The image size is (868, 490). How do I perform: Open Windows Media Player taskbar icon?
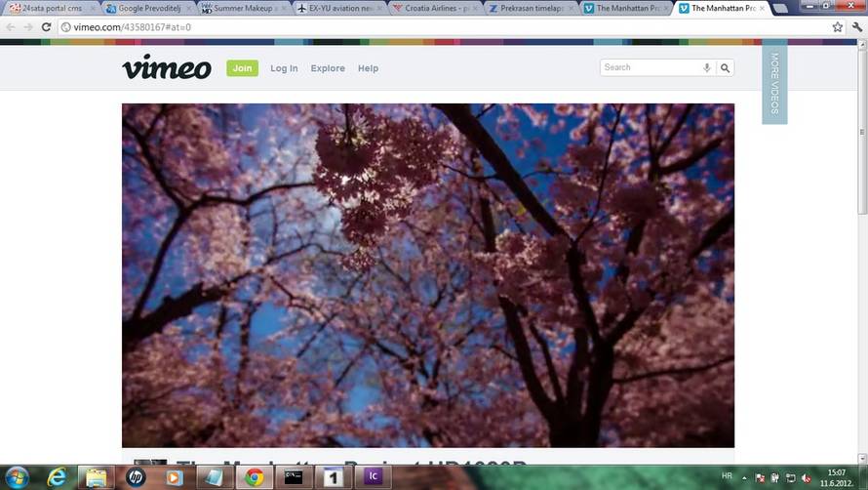tap(174, 477)
